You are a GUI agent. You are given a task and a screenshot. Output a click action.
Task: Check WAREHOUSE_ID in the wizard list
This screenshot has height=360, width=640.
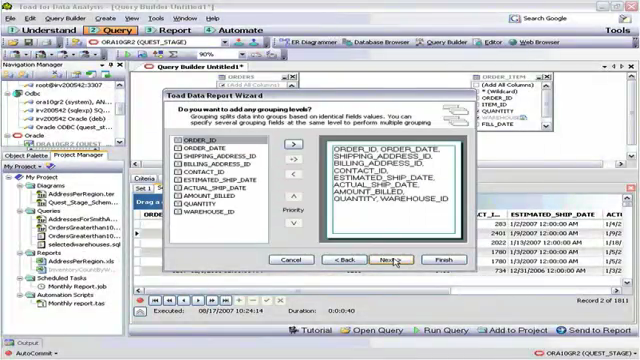[178, 212]
